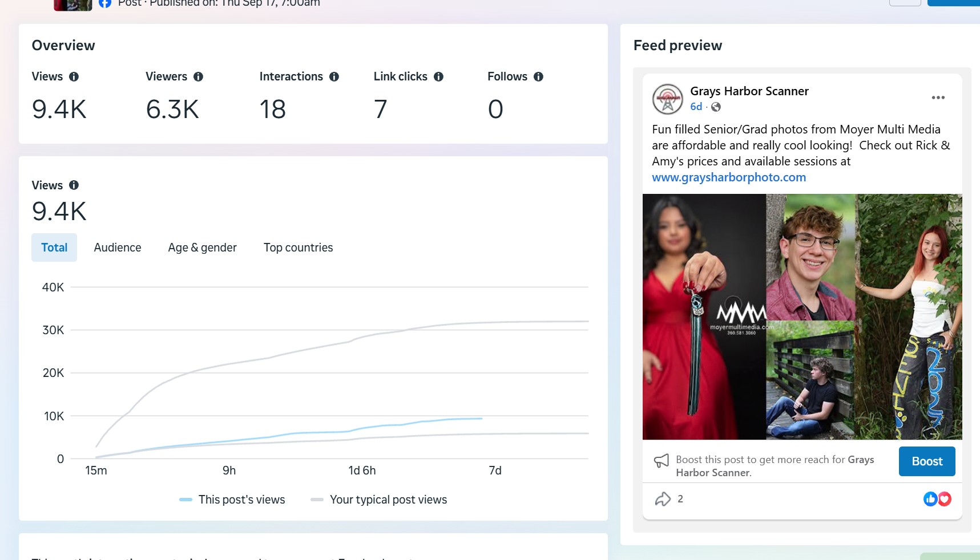Click the share arrow icon on post
The image size is (980, 560).
[x=663, y=499]
